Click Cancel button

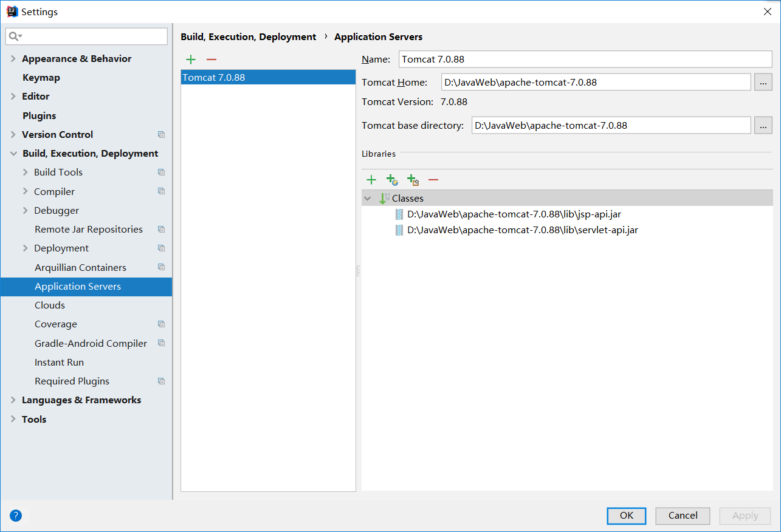tap(683, 516)
